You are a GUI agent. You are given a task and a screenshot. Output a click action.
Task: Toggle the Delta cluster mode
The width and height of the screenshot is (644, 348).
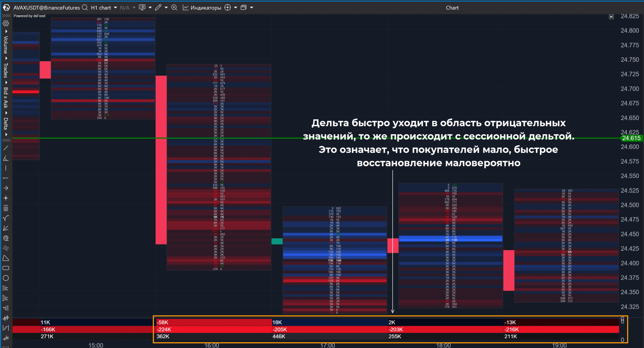point(6,123)
